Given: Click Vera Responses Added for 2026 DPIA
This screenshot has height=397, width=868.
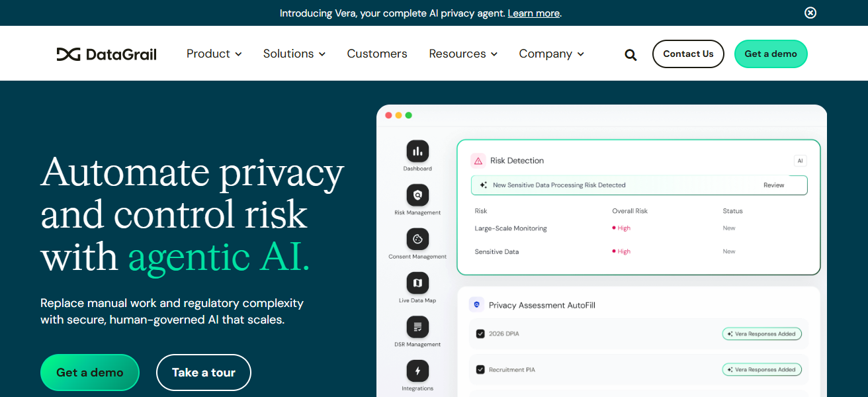Looking at the screenshot, I should coord(761,334).
